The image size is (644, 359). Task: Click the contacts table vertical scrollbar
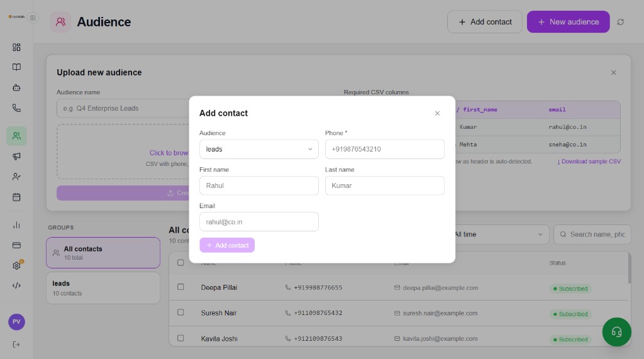629,268
